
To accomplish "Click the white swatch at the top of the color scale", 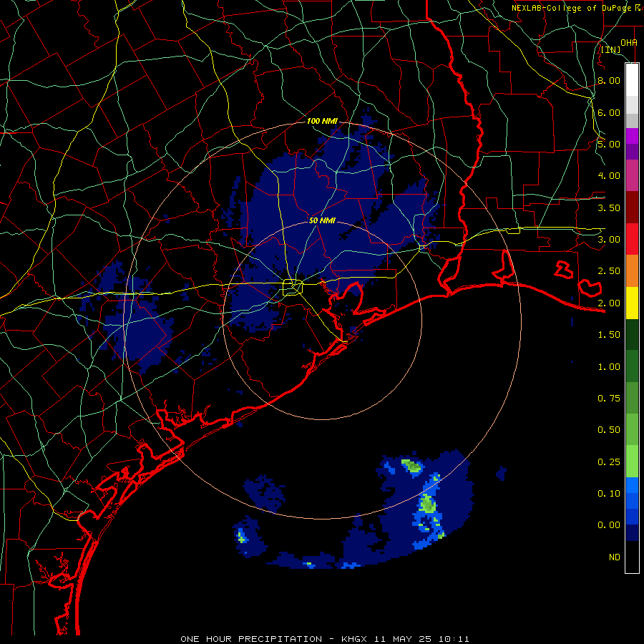I will coord(632,79).
